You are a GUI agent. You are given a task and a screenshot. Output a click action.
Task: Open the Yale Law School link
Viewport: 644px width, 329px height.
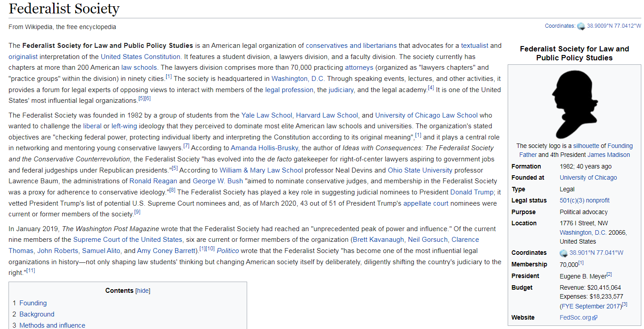click(267, 115)
